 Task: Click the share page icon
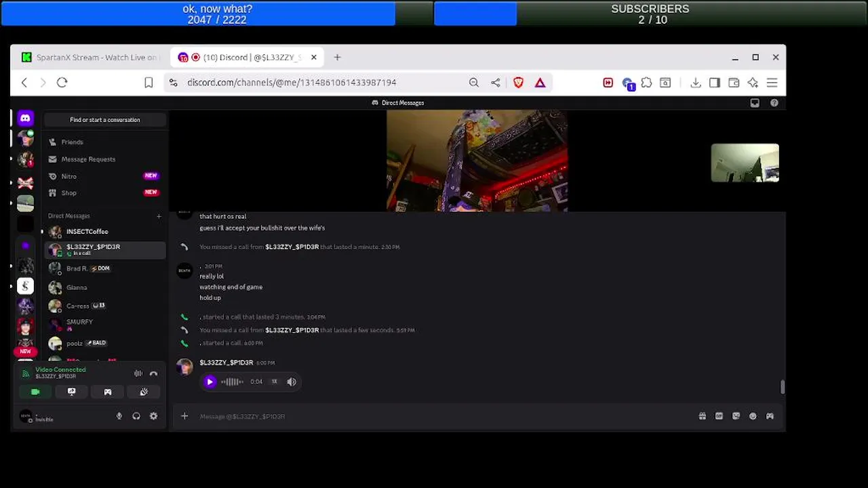(496, 83)
